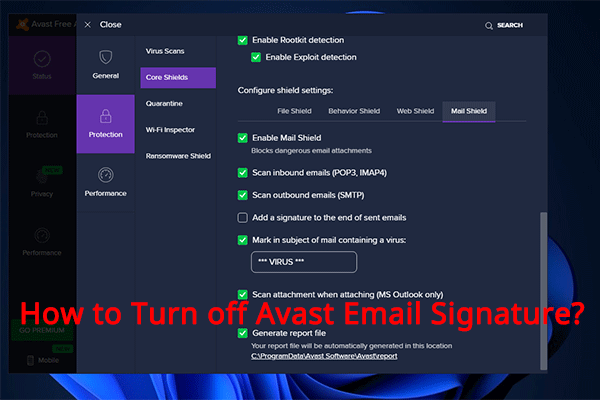Select the Mail Shield tab

tap(469, 112)
